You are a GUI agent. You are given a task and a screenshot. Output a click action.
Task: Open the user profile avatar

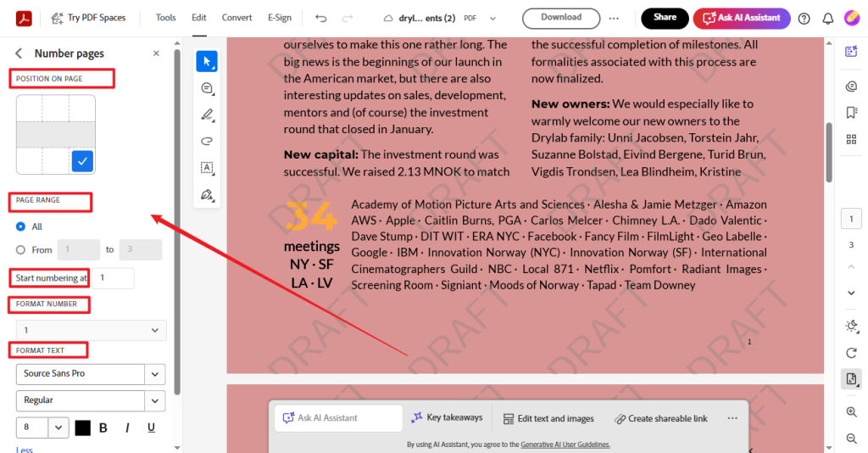pos(851,19)
